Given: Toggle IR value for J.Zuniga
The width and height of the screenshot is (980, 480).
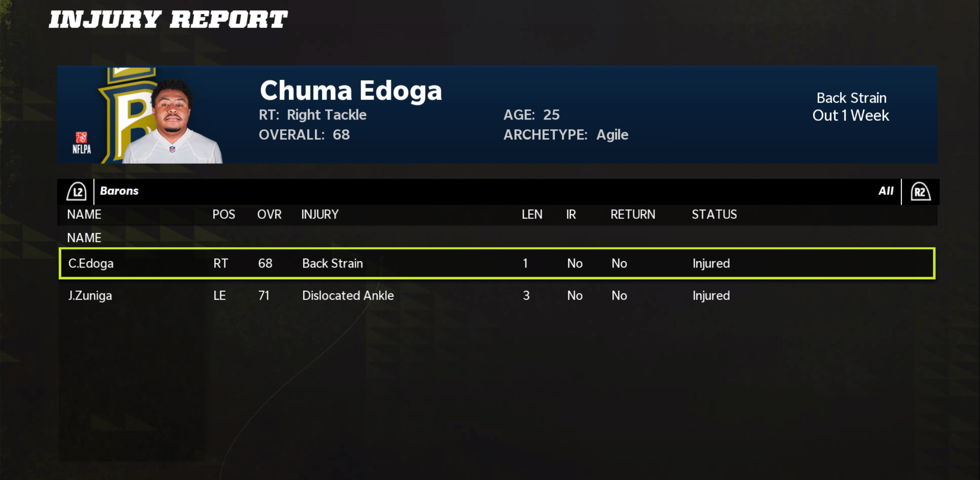Looking at the screenshot, I should (x=575, y=296).
